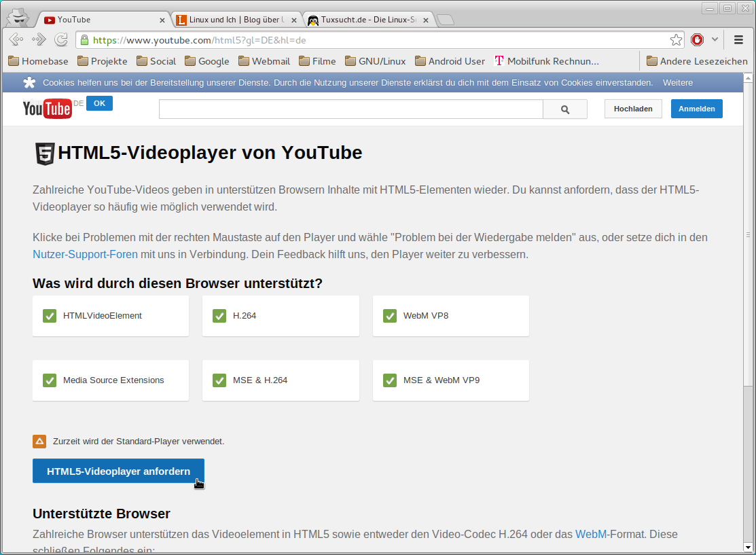Open the Nutzer-Support-Foren link
This screenshot has width=756, height=555.
[x=85, y=255]
